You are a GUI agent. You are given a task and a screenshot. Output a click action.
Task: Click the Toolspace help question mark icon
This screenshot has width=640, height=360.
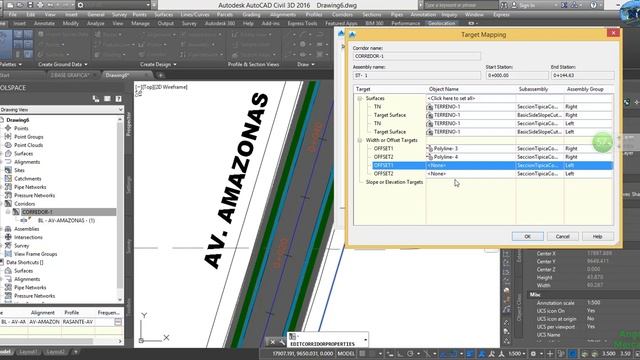pyautogui.click(x=118, y=99)
